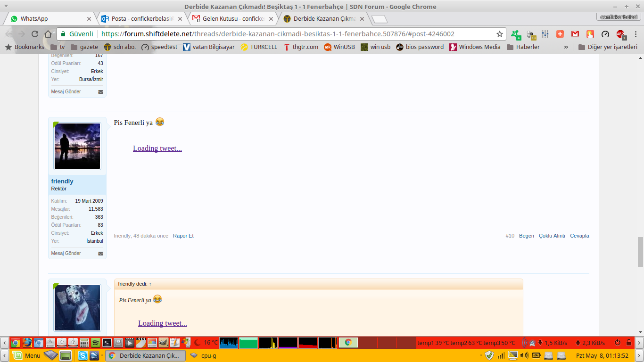Viewport: 644px width, 362px height.
Task: Open the gazete bookmark folder
Action: (84, 47)
